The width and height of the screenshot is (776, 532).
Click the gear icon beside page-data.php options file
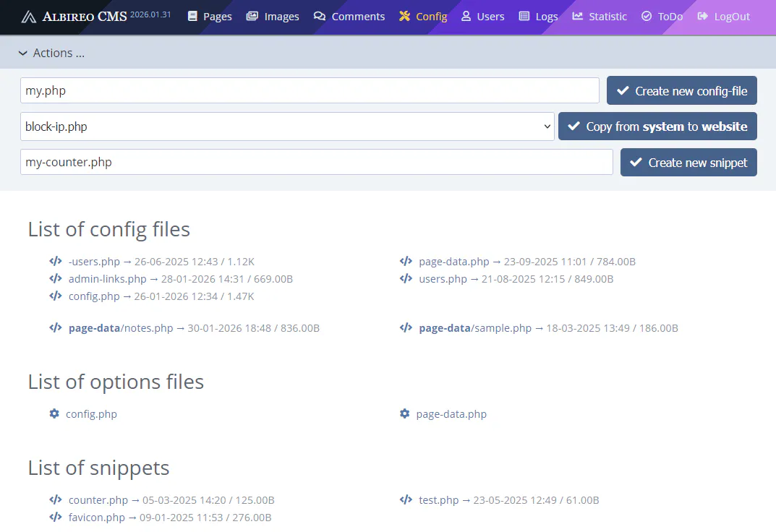click(x=405, y=413)
